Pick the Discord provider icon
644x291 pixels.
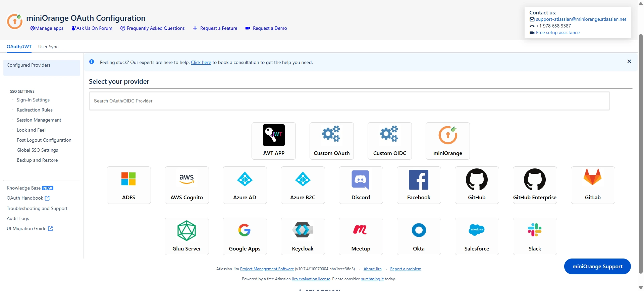point(360,179)
